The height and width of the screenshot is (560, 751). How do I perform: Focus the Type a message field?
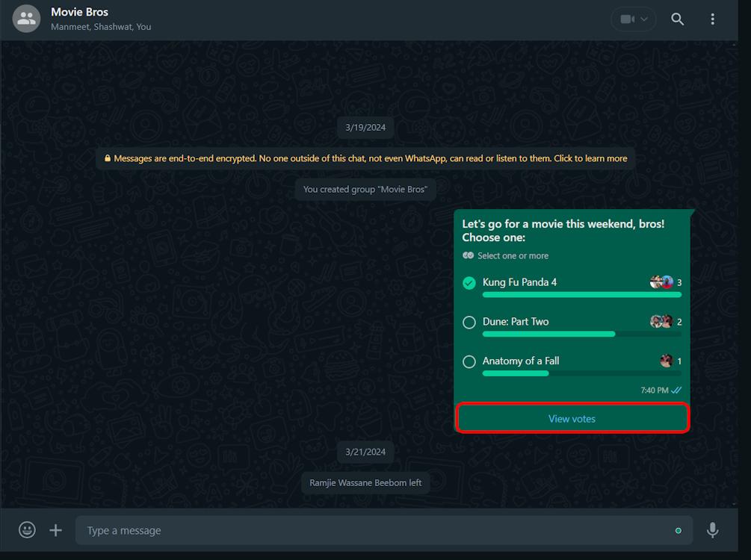pyautogui.click(x=383, y=530)
